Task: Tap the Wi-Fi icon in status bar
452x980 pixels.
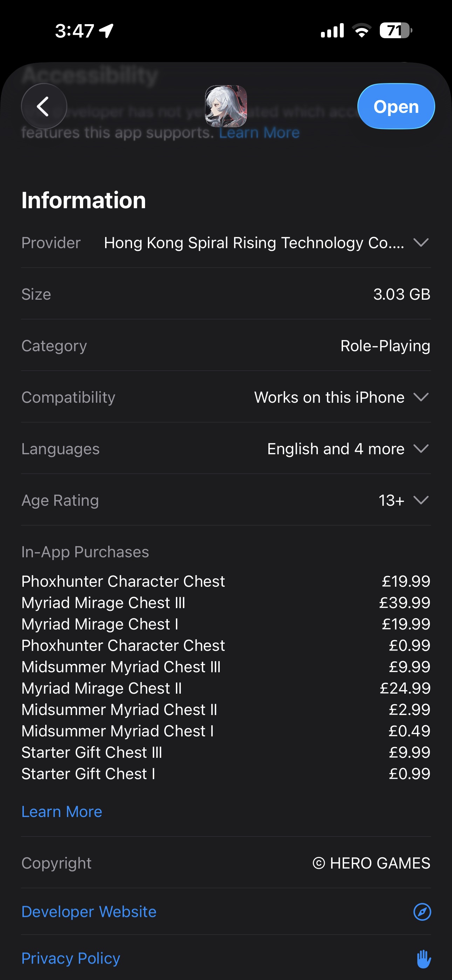Action: tap(362, 30)
